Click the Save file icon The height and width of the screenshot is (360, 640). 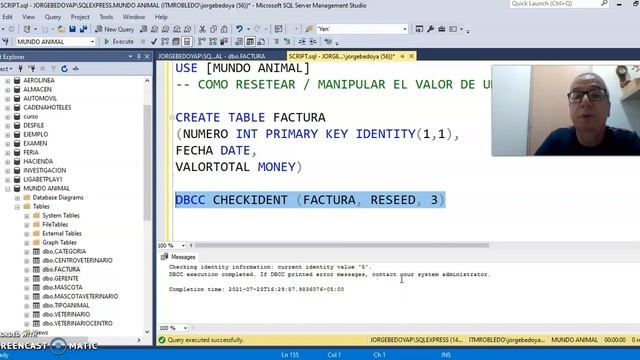point(72,29)
